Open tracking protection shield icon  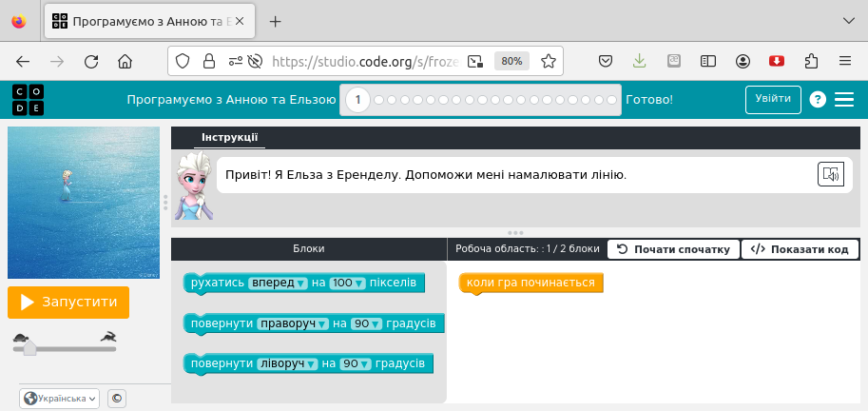point(183,61)
